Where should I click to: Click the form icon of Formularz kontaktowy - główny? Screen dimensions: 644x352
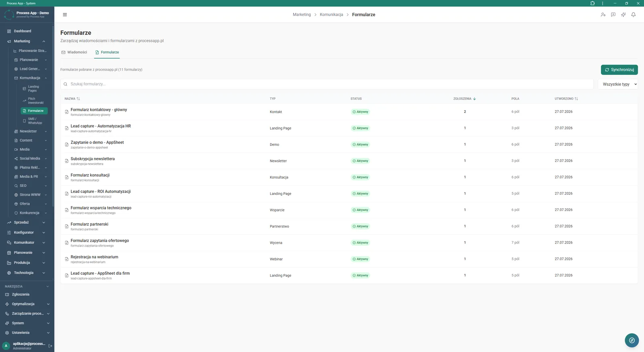pos(66,112)
